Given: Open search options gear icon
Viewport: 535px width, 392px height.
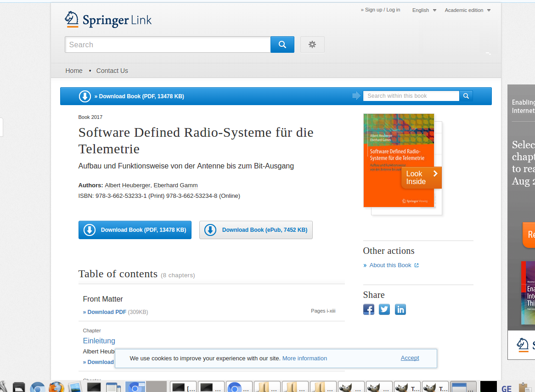Looking at the screenshot, I should 312,45.
